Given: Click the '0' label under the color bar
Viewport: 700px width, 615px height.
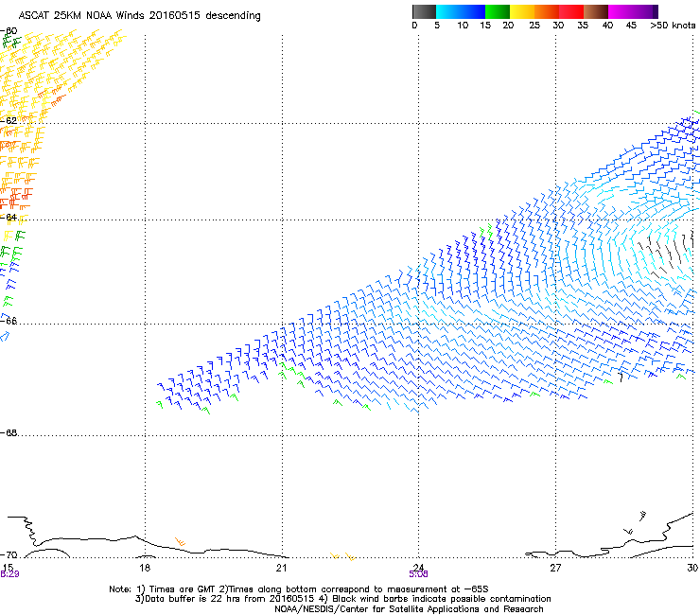Looking at the screenshot, I should click(x=414, y=26).
